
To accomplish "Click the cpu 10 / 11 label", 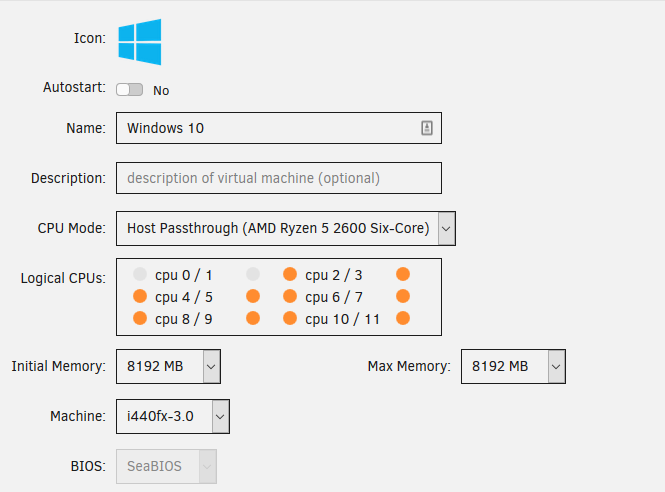I will point(342,319).
